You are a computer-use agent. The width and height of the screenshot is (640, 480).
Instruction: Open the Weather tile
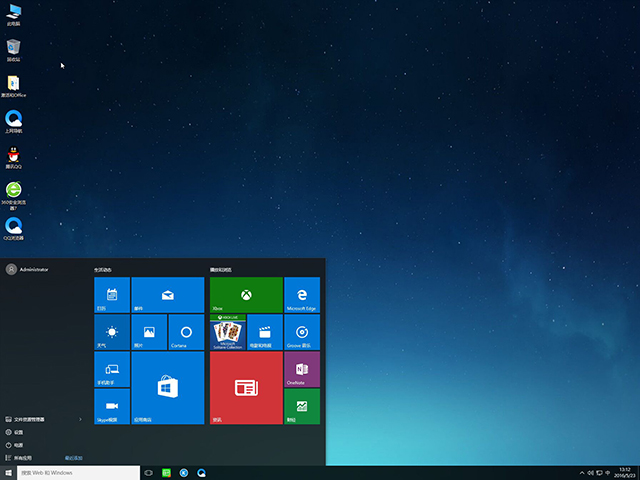point(112,332)
